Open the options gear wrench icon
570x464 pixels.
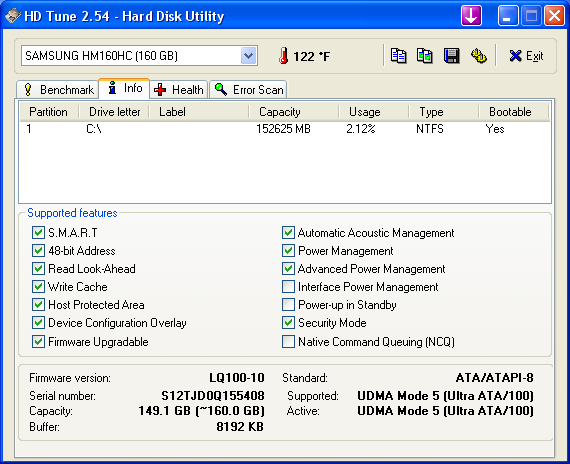coord(478,56)
